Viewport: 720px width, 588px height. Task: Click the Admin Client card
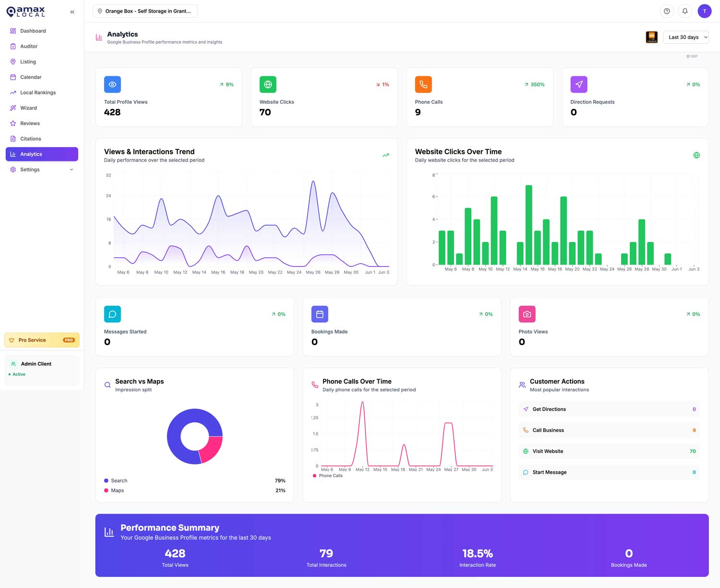42,370
